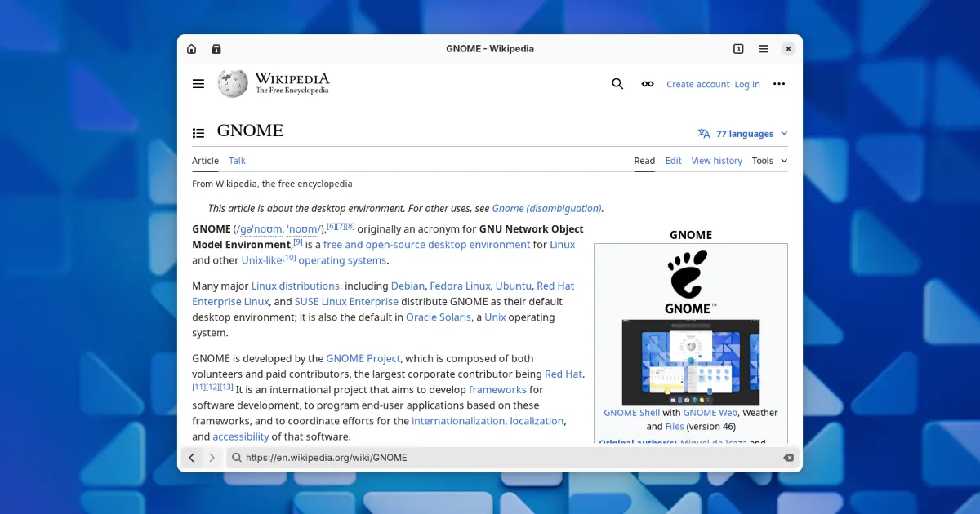Go forward with the right arrow button
This screenshot has width=980, height=514.
[212, 458]
